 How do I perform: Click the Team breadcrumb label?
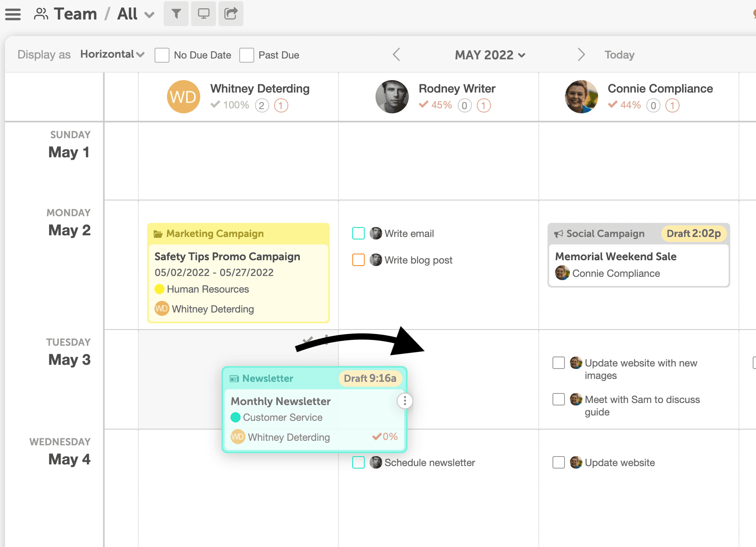[75, 14]
